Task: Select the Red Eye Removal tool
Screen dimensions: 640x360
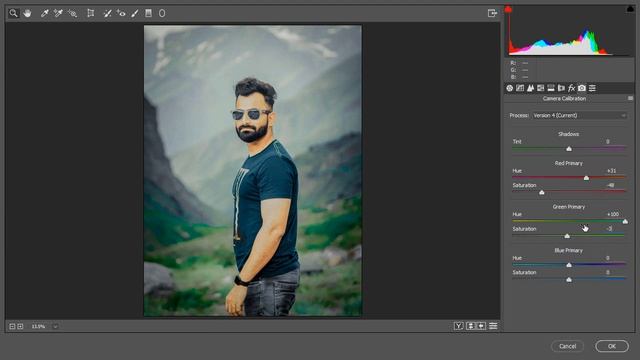Action: 121,13
